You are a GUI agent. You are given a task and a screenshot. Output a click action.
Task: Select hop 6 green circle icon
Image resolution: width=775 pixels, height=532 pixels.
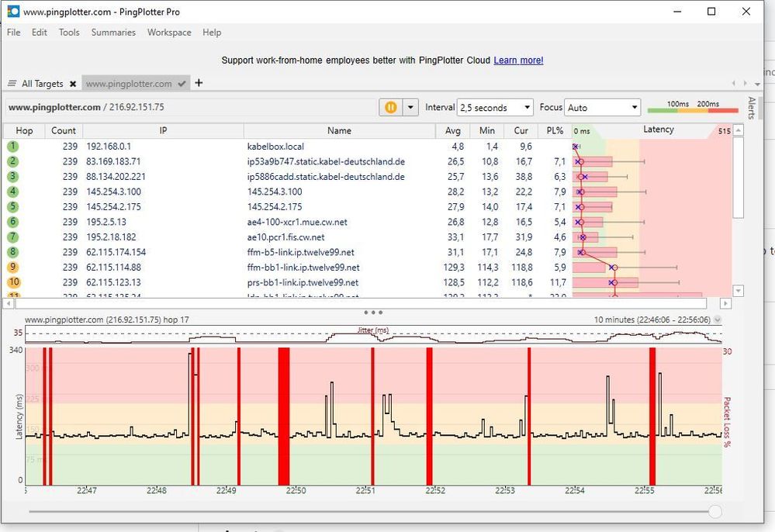coord(13,222)
